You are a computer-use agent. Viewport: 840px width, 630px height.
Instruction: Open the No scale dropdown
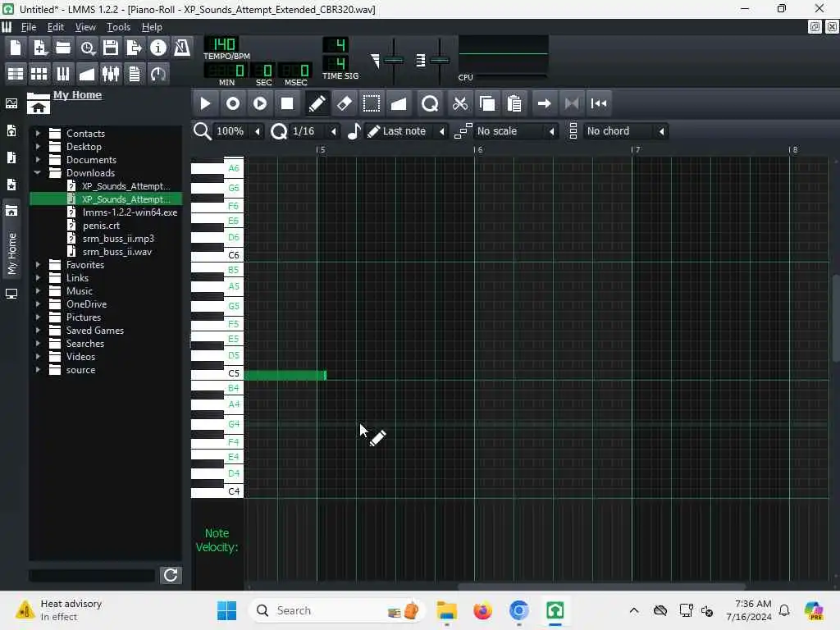(517, 131)
